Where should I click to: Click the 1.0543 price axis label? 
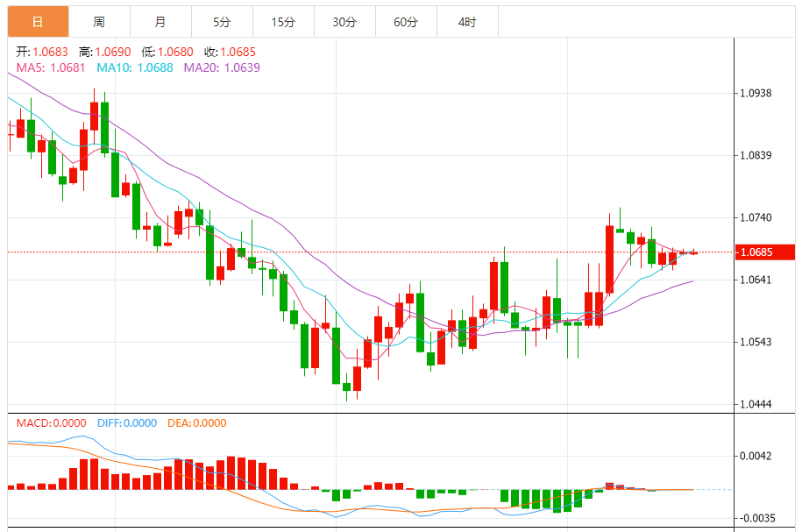click(756, 342)
